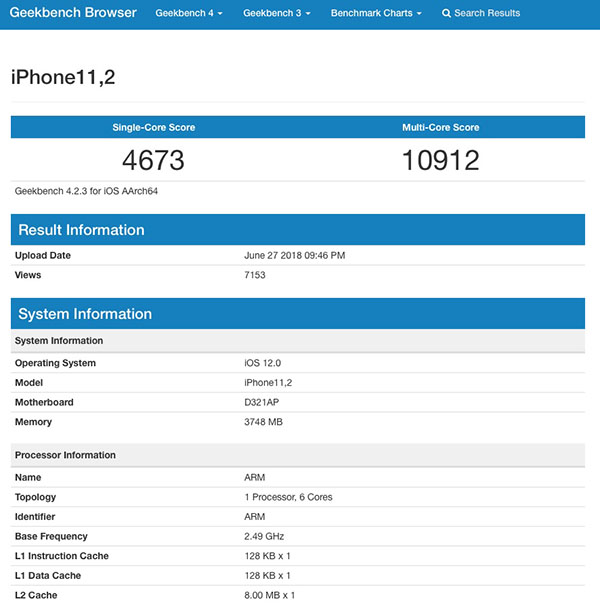Click the L2 Cache label

click(36, 595)
